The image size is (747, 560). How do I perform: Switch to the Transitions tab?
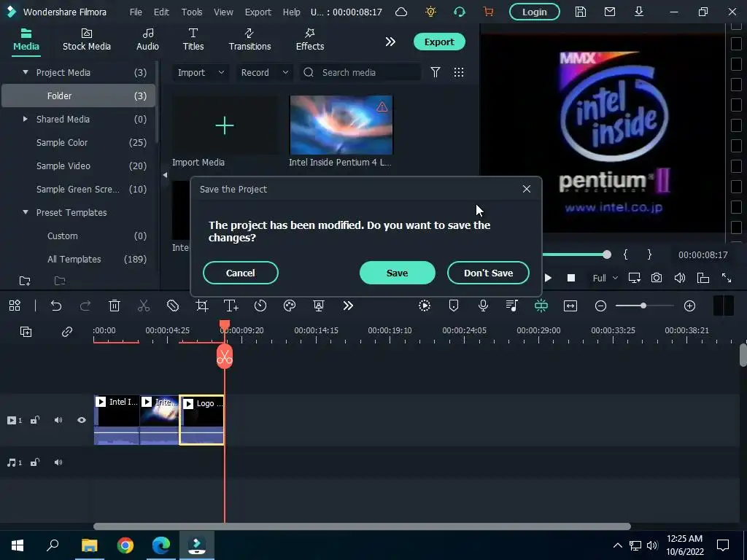[x=249, y=39]
